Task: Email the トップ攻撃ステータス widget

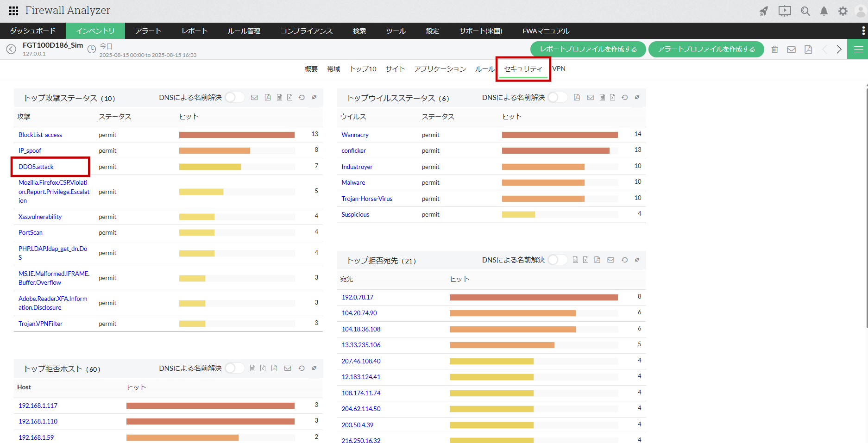Action: 254,98
